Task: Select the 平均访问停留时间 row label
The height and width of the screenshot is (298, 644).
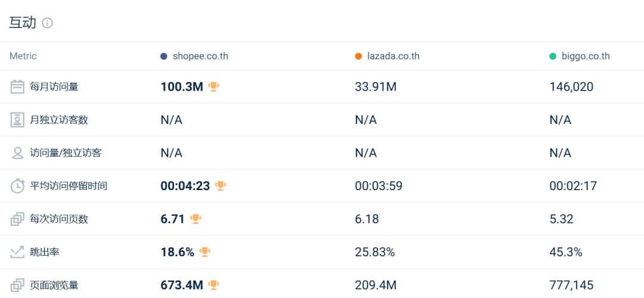Action: click(x=69, y=186)
